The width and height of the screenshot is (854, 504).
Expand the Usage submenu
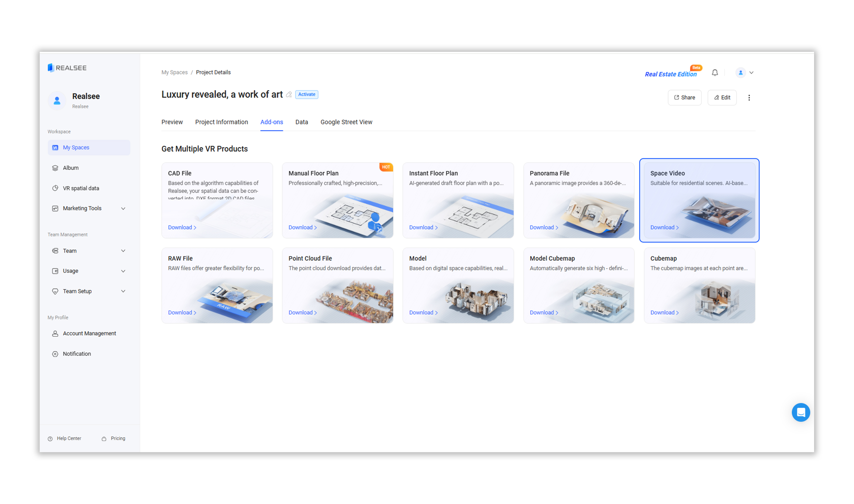point(123,271)
